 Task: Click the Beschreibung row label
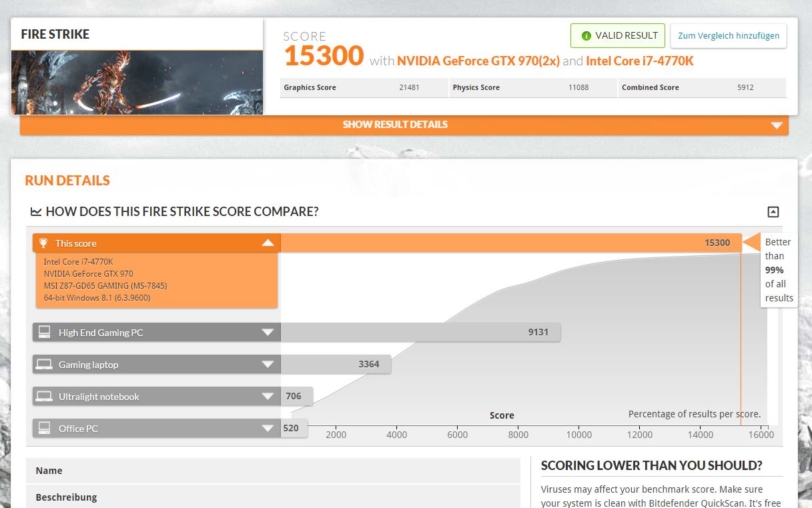pyautogui.click(x=66, y=497)
